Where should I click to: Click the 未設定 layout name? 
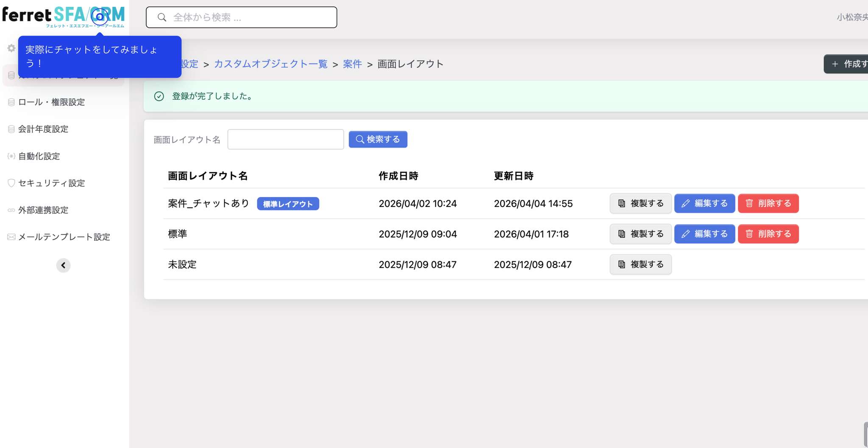pyautogui.click(x=182, y=264)
